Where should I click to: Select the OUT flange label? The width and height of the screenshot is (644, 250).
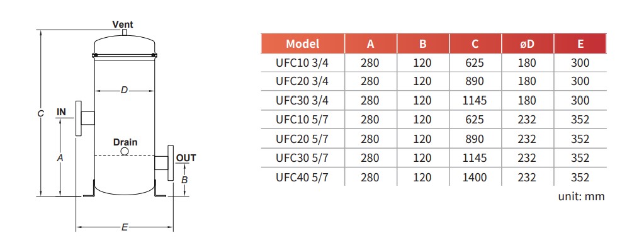pyautogui.click(x=186, y=158)
